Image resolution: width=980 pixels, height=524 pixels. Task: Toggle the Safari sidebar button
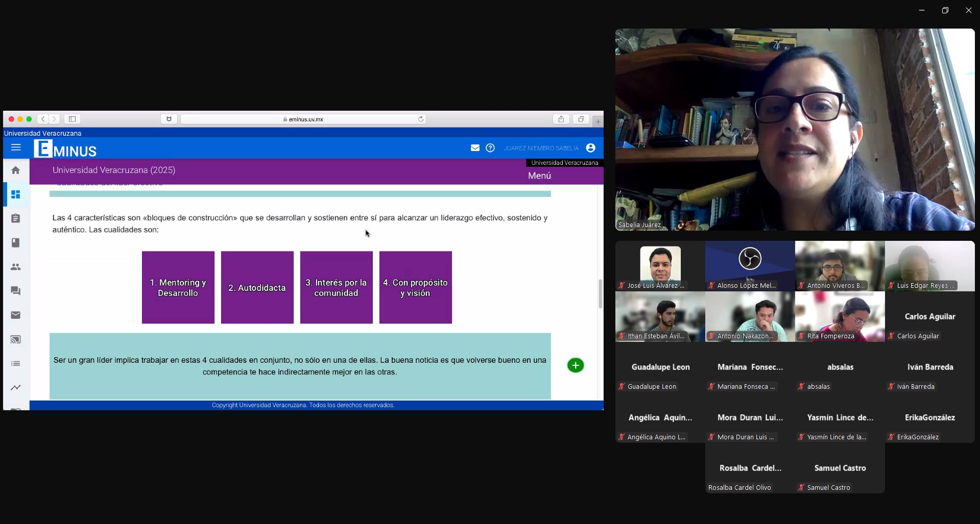pyautogui.click(x=73, y=119)
